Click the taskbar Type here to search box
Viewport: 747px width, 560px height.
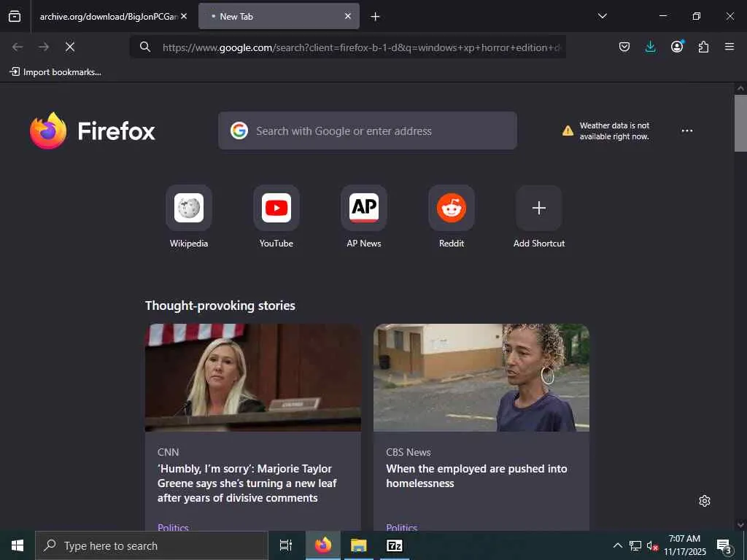[x=152, y=545]
